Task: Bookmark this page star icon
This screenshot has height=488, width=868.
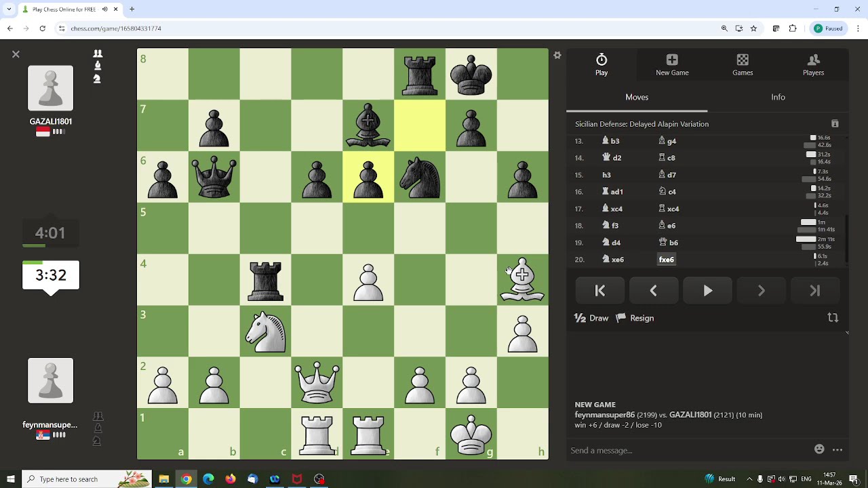Action: (x=753, y=28)
